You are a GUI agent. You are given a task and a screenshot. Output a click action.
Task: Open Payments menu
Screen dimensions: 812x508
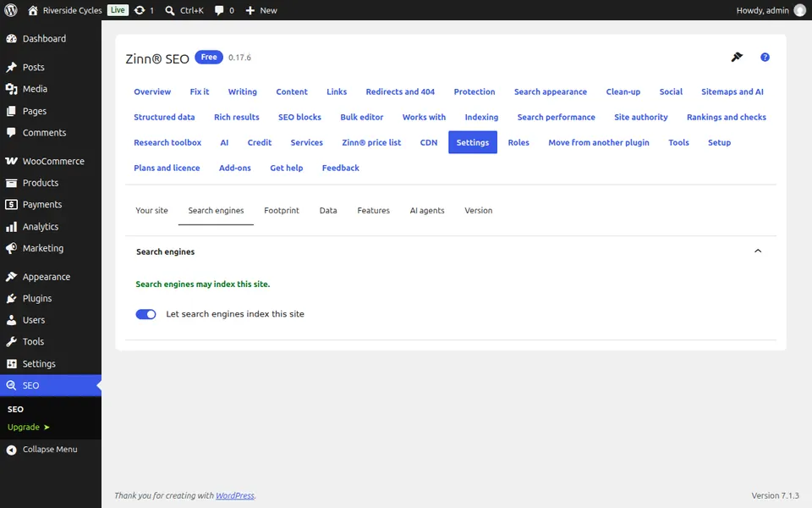[51, 205]
